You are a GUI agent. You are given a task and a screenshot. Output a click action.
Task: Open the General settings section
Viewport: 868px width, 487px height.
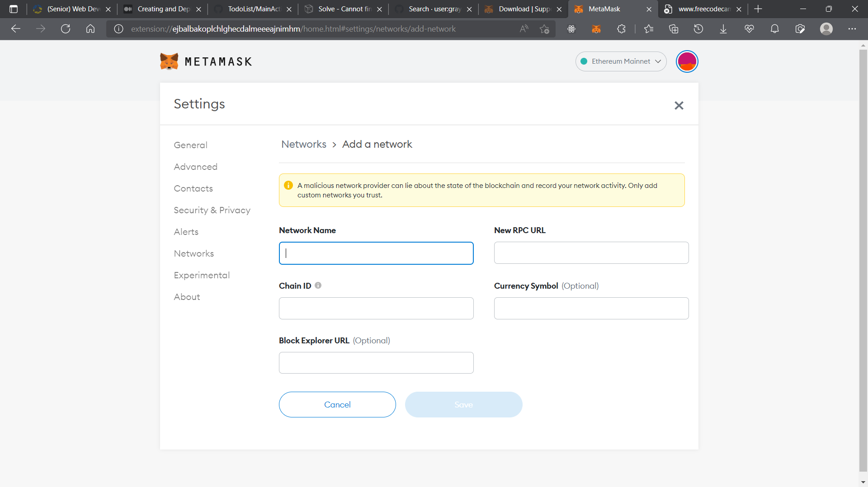190,145
